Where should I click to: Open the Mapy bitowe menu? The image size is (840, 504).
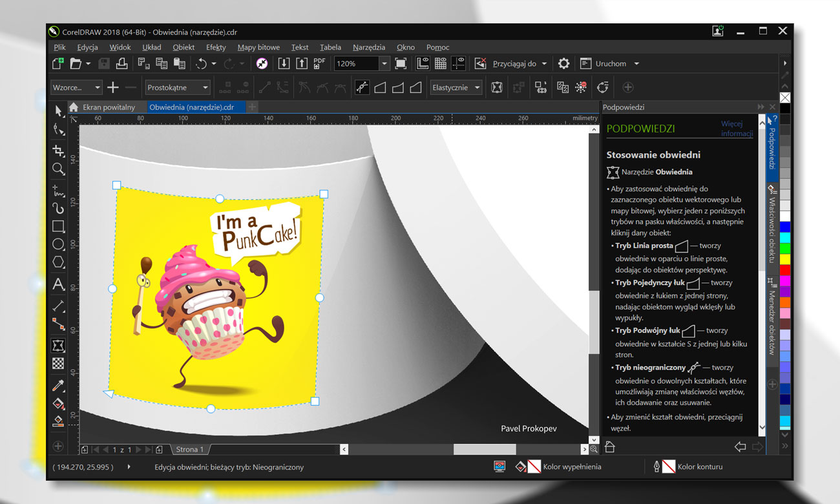point(258,47)
